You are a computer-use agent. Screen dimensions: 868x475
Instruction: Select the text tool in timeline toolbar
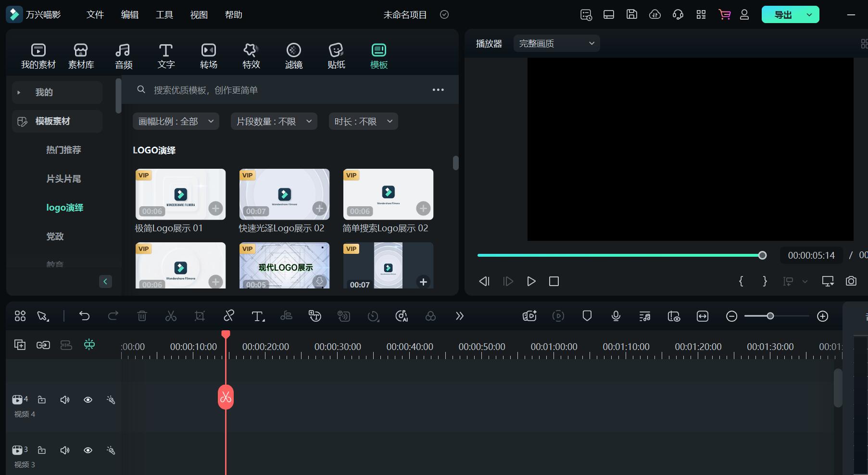258,316
